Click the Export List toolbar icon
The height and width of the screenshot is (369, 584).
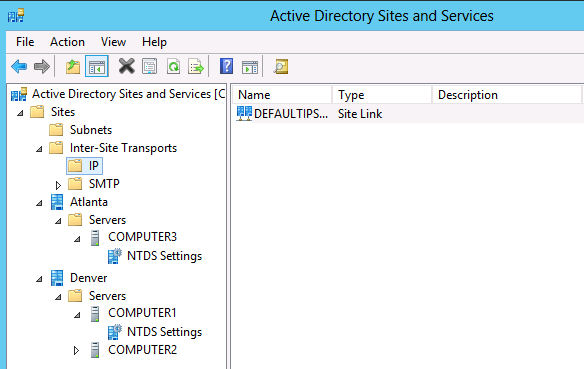[196, 67]
